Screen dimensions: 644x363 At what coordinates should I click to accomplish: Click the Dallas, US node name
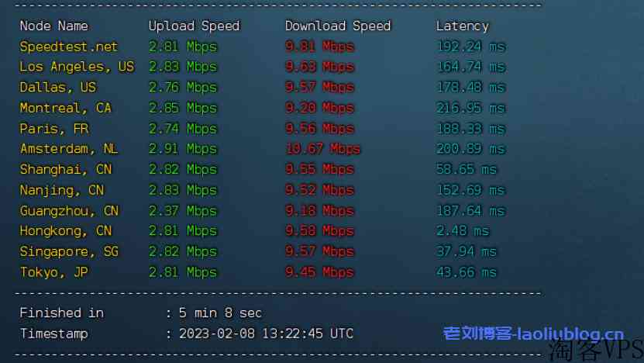click(x=57, y=87)
